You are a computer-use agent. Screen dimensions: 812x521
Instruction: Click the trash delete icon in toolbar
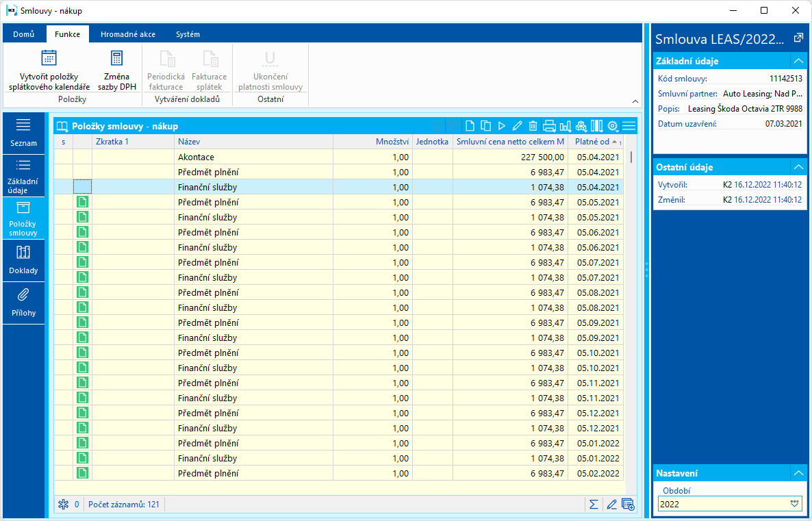click(x=533, y=126)
